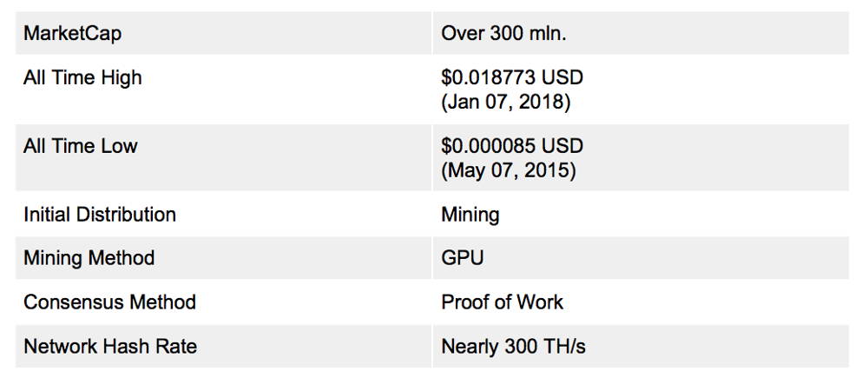Select the GPU value cell

pos(641,258)
